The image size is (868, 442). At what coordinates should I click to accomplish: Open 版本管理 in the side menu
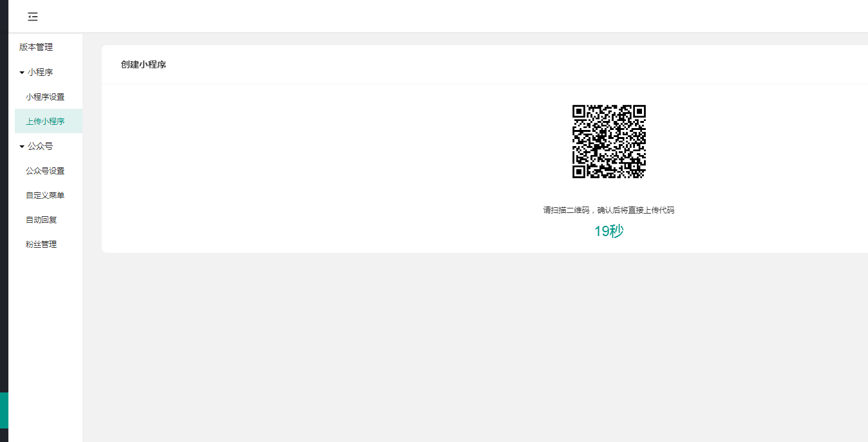36,47
